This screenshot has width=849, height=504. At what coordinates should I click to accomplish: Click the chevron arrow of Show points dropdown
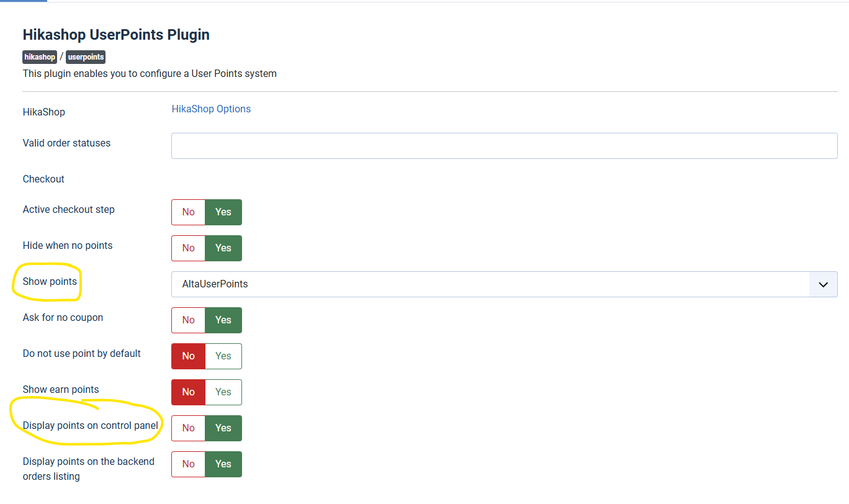point(824,284)
